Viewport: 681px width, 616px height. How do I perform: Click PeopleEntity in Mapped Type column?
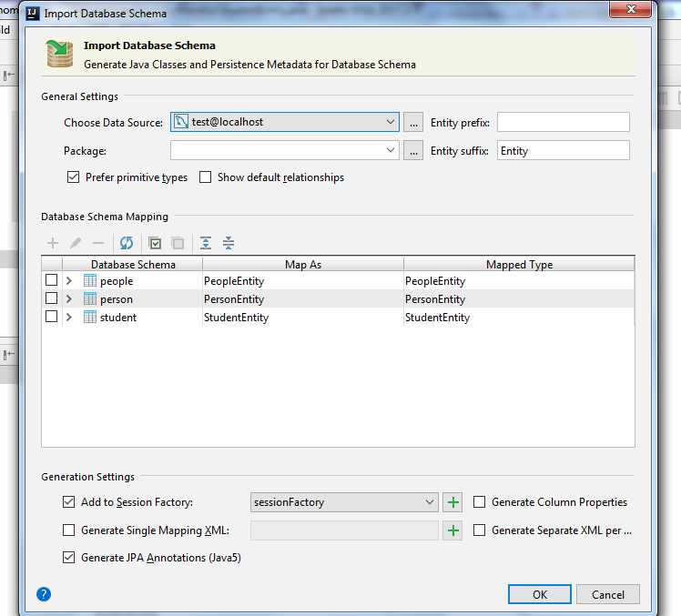tap(435, 281)
